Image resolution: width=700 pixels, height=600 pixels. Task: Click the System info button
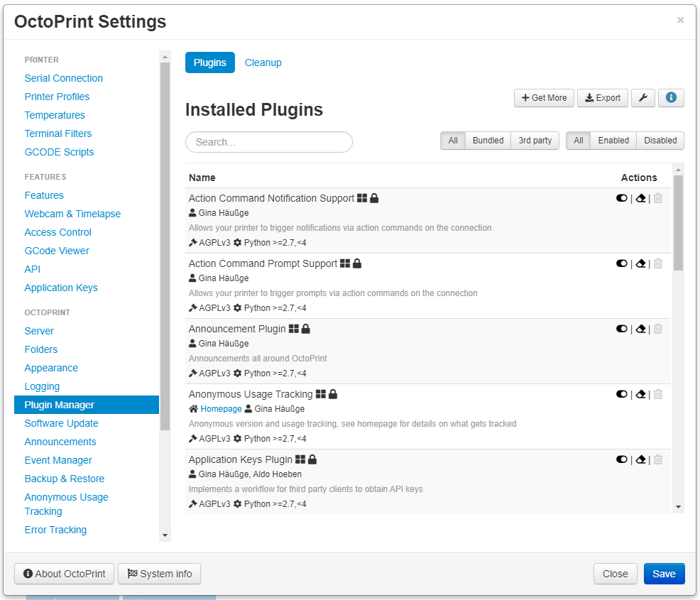click(159, 574)
